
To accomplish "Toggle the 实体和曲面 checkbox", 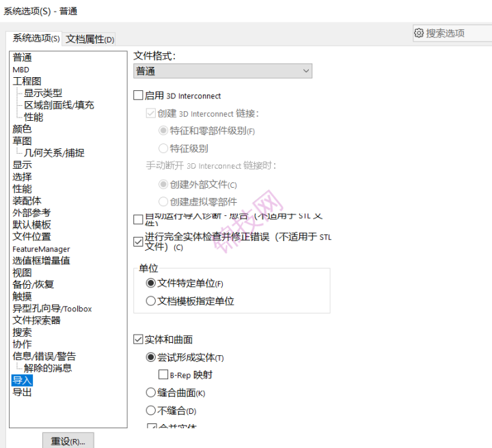I will pos(138,339).
